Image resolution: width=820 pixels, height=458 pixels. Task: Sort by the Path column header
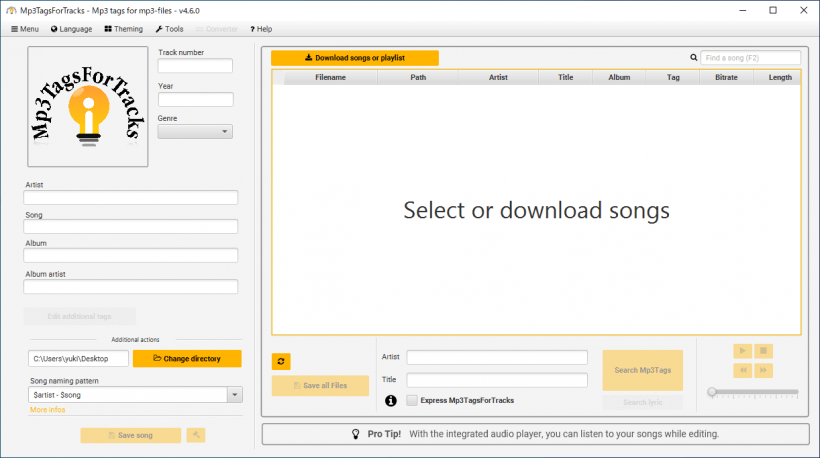(x=418, y=77)
